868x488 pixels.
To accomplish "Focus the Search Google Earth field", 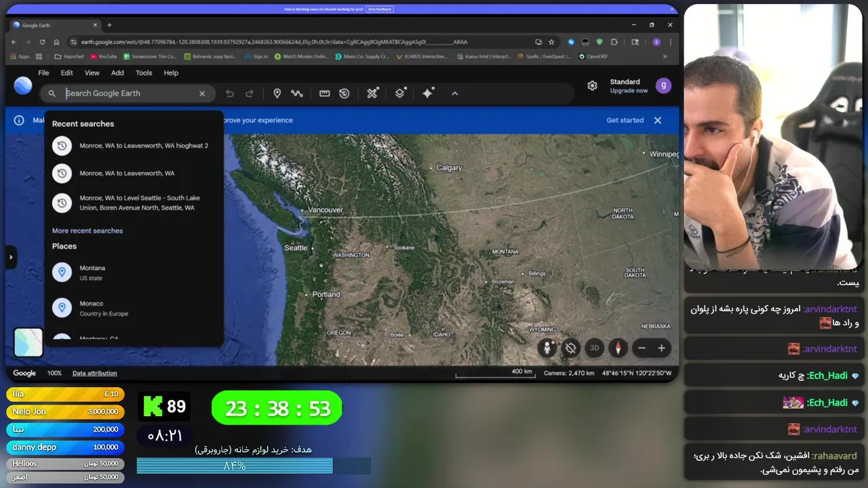I will 129,94.
